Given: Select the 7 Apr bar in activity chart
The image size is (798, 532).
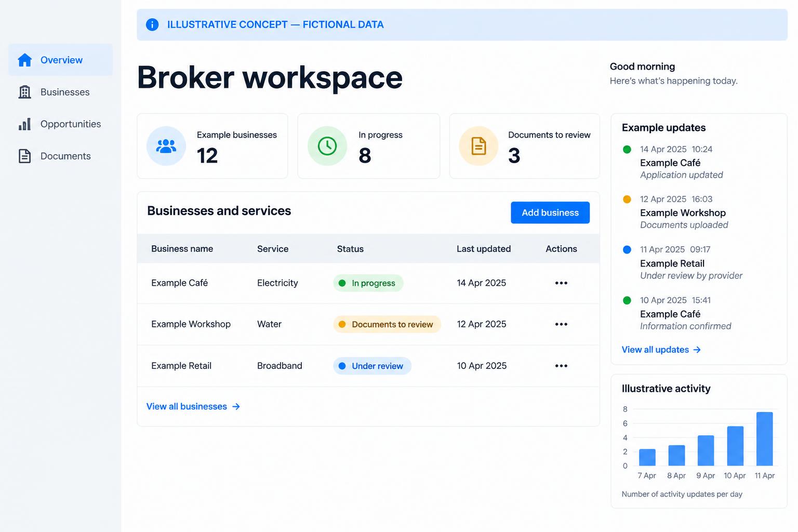Looking at the screenshot, I should coord(647,457).
